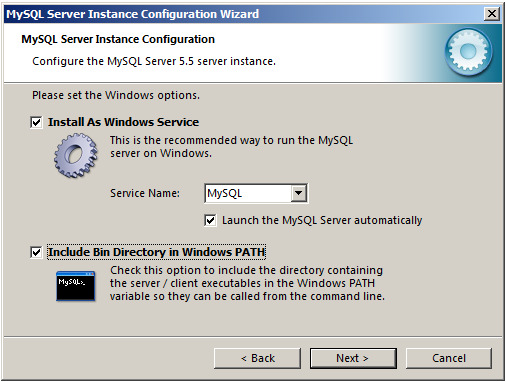Image resolution: width=506 pixels, height=382 pixels.
Task: Expand the Service Name dropdown arrow
Action: 298,193
